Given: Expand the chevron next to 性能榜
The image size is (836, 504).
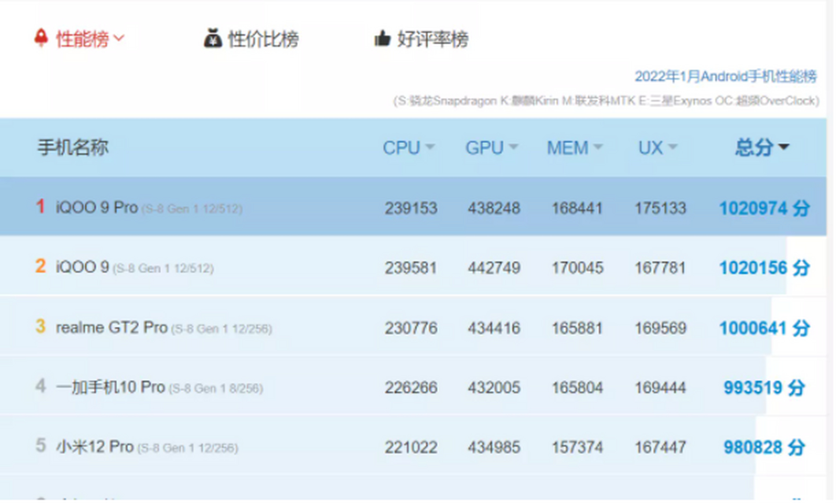Looking at the screenshot, I should [x=119, y=38].
